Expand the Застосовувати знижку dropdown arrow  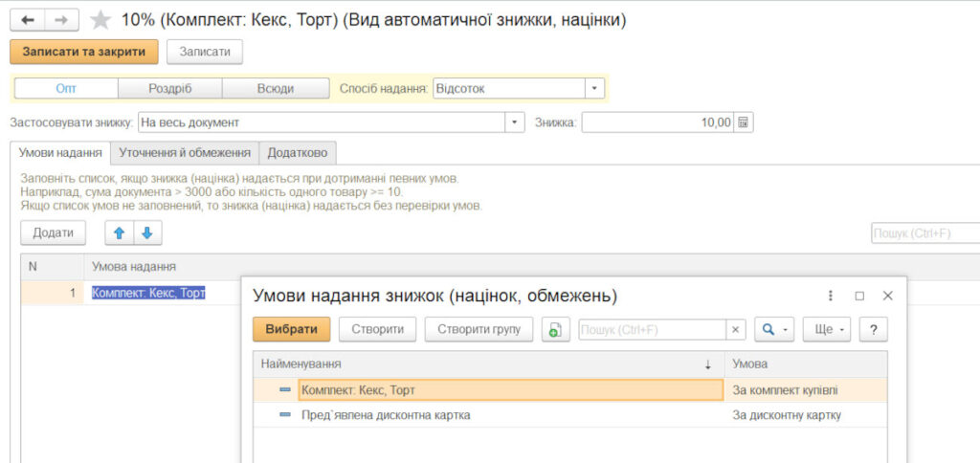tap(514, 122)
